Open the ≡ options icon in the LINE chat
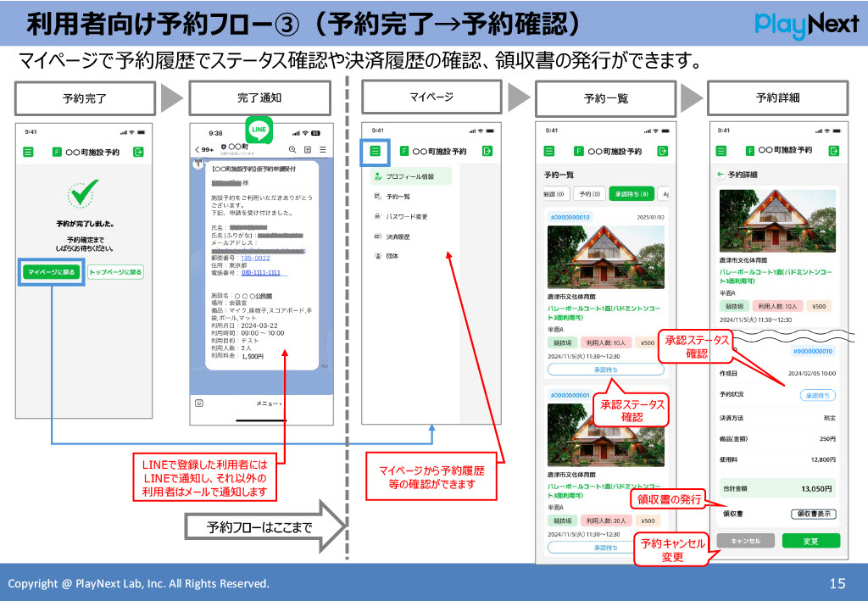The width and height of the screenshot is (868, 601). (x=322, y=150)
